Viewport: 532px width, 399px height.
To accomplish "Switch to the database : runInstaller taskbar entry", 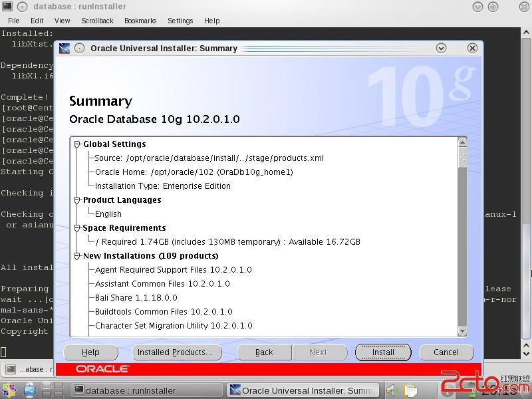I will click(x=146, y=390).
